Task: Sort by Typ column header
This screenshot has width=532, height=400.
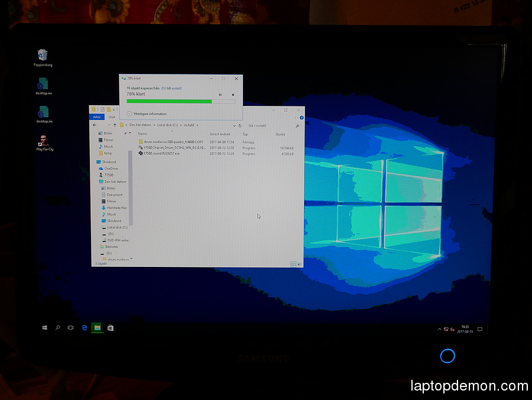Action: click(245, 134)
